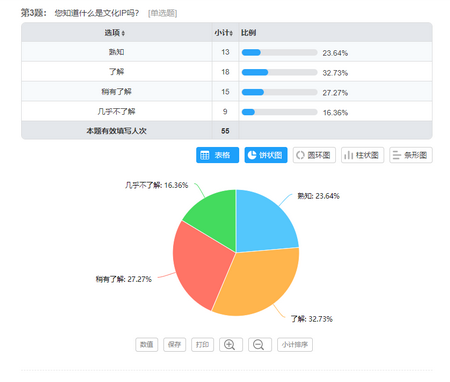
Task: Switch to the 饼状图 pie chart view
Action: [x=266, y=155]
